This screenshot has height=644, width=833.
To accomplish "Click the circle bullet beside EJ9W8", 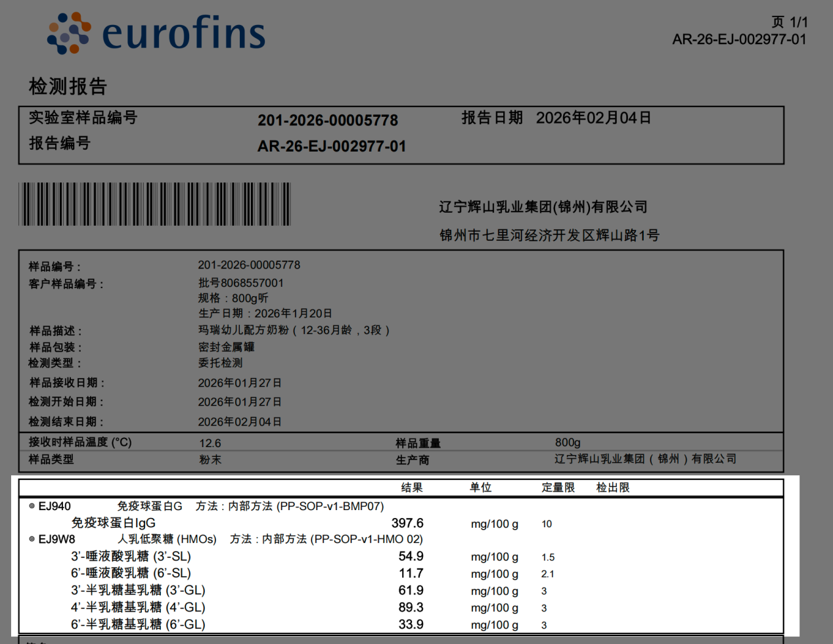I will [32, 539].
